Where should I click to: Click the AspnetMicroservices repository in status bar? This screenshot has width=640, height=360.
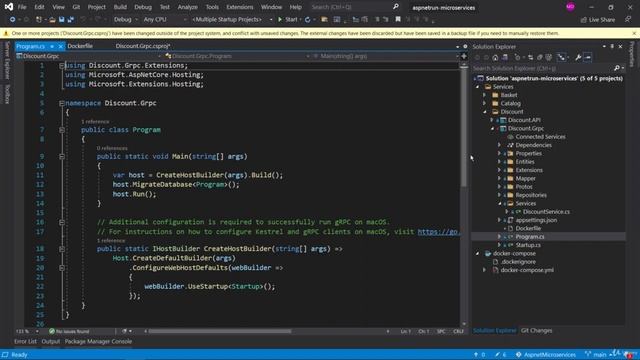click(545, 355)
